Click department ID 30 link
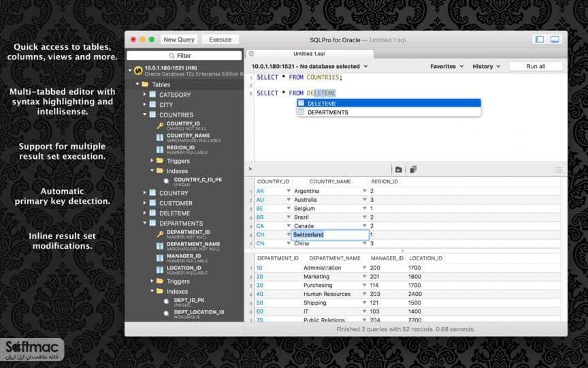This screenshot has width=588, height=368. click(259, 286)
